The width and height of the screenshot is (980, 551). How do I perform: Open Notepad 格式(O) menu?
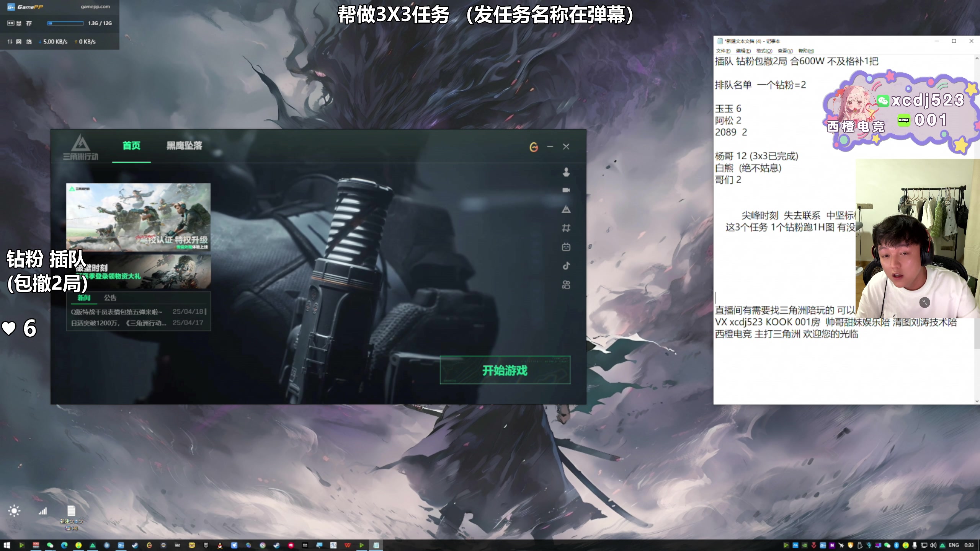[x=764, y=51]
